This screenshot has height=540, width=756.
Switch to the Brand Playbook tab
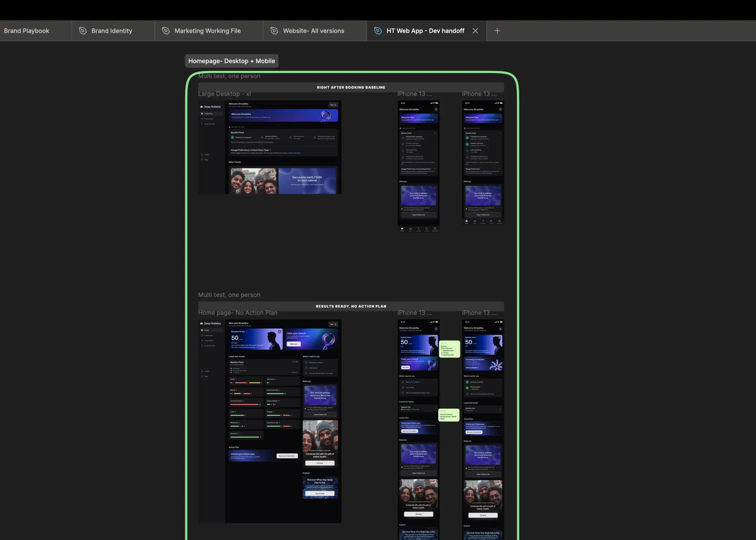click(x=27, y=31)
